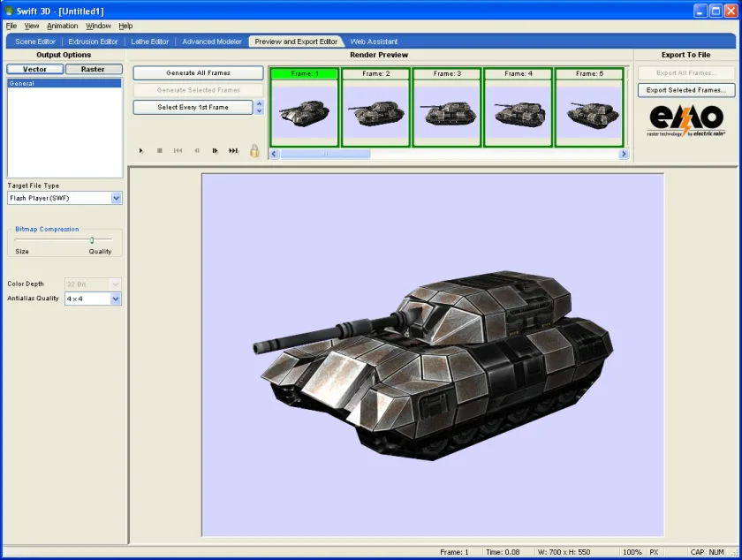
Task: Adjust the Bitmap Compression slider handle
Action: (92, 240)
